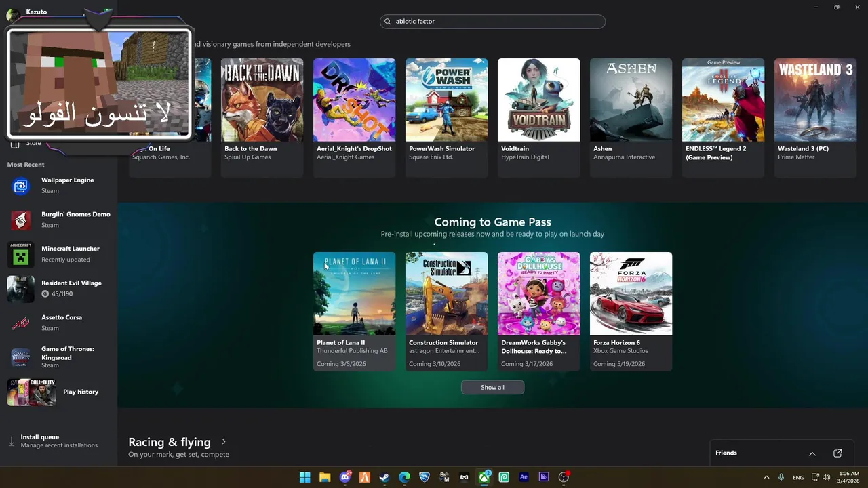
Task: Select 'Resident Evil Village' text label
Action: point(71,283)
